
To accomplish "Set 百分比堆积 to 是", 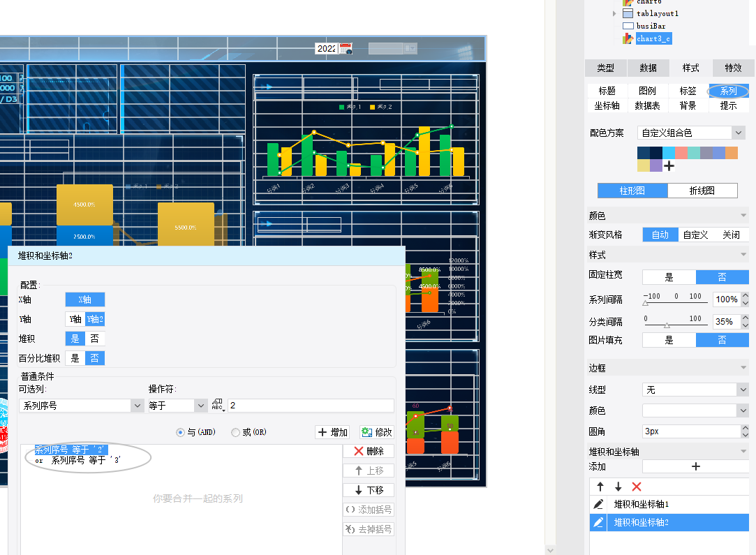I will (x=75, y=358).
